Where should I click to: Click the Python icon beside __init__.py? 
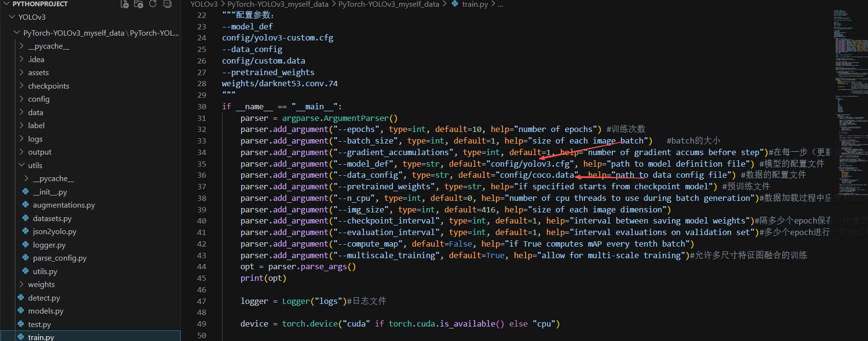[26, 192]
